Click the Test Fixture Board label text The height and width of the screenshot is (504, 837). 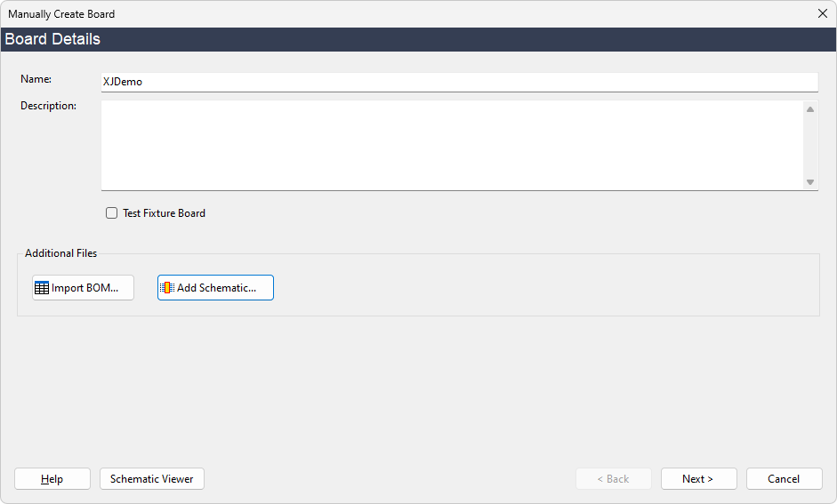(x=164, y=213)
